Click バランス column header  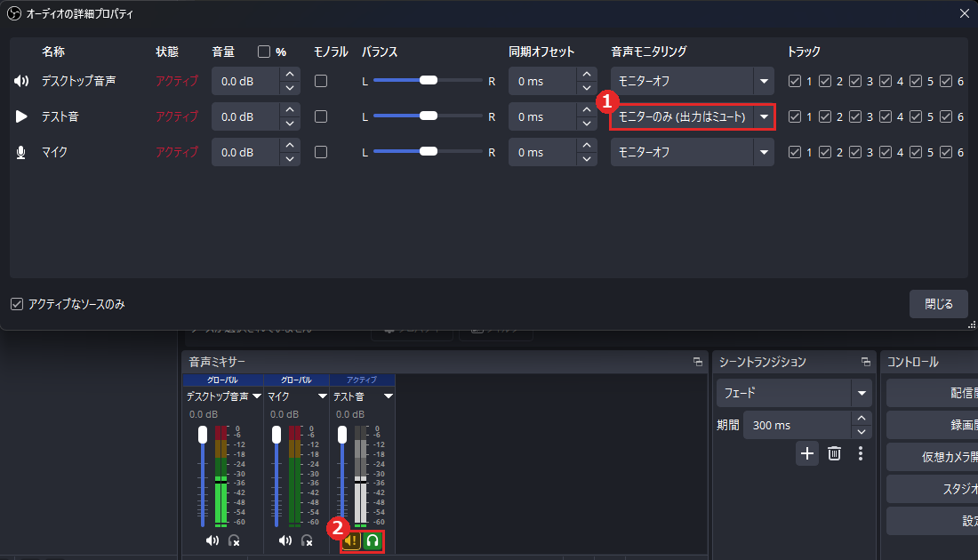point(380,52)
